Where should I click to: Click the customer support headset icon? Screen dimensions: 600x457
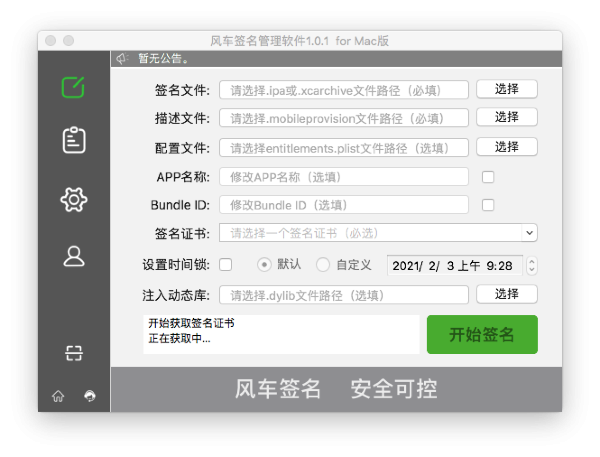point(90,396)
